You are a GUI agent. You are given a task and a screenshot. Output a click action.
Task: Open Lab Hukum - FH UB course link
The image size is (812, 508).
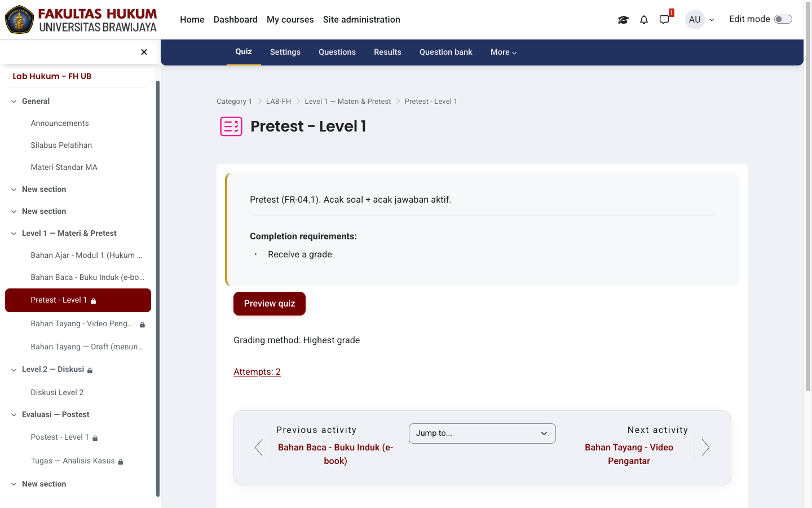coord(52,76)
